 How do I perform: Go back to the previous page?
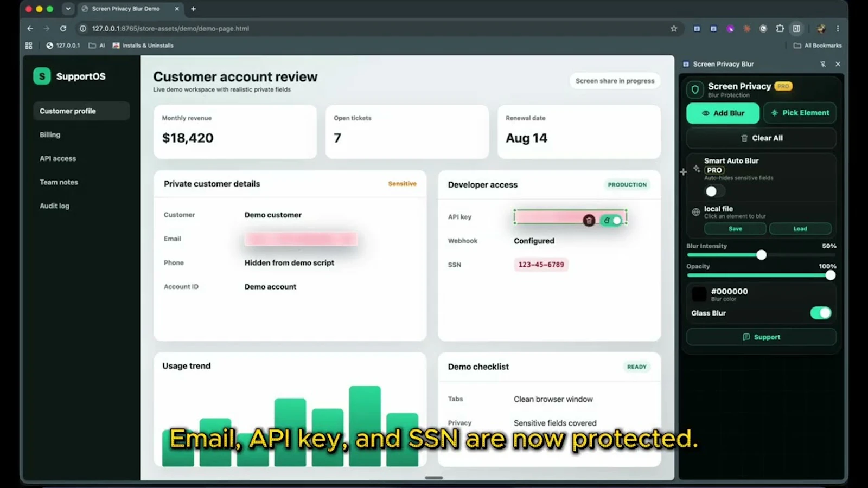[x=30, y=29]
